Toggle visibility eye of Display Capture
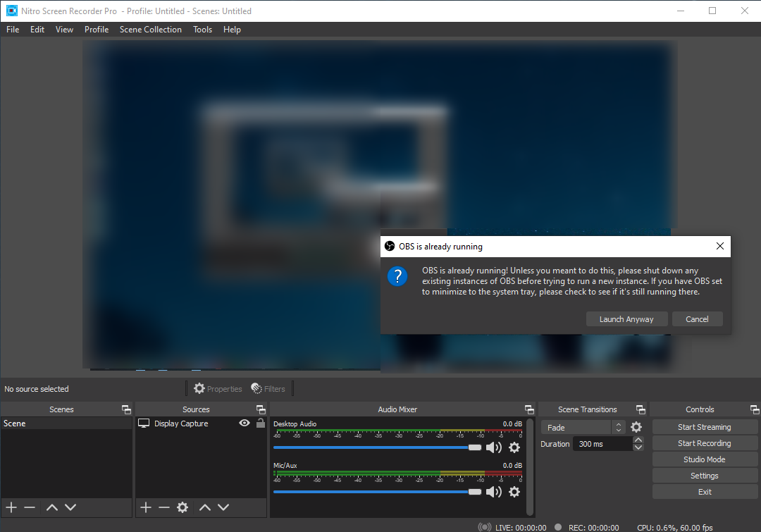 pyautogui.click(x=245, y=423)
